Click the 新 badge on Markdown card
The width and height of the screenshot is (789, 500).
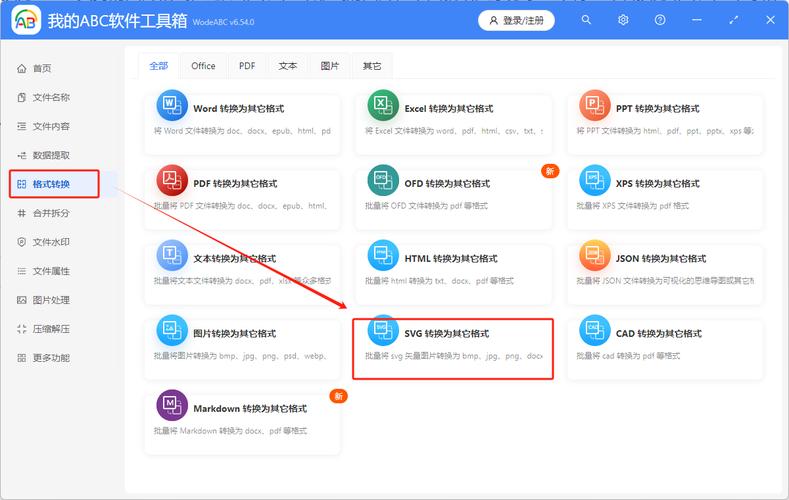pyautogui.click(x=339, y=396)
